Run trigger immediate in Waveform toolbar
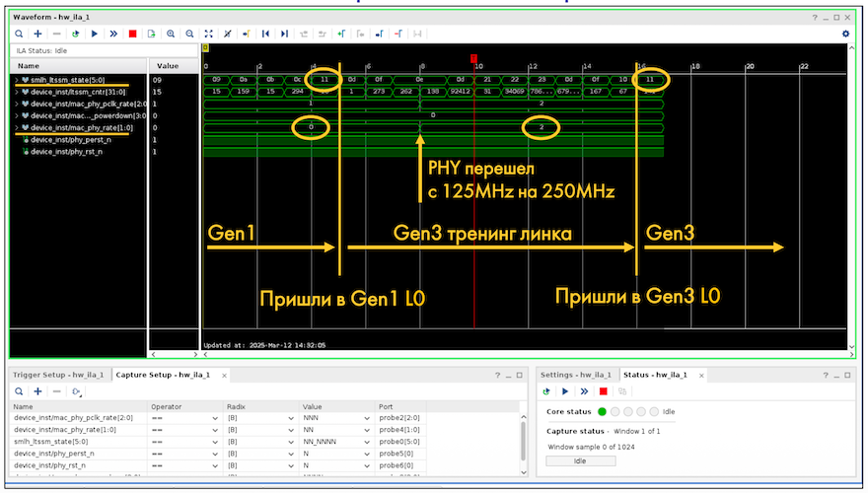The width and height of the screenshot is (868, 493). pyautogui.click(x=113, y=34)
